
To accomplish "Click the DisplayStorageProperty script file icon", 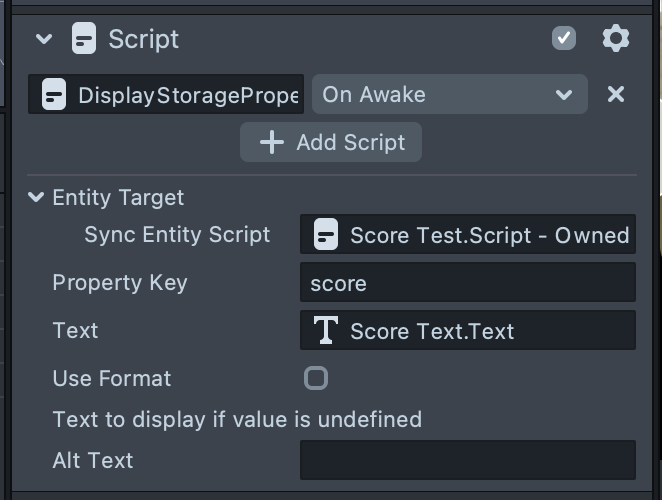I will point(53,95).
